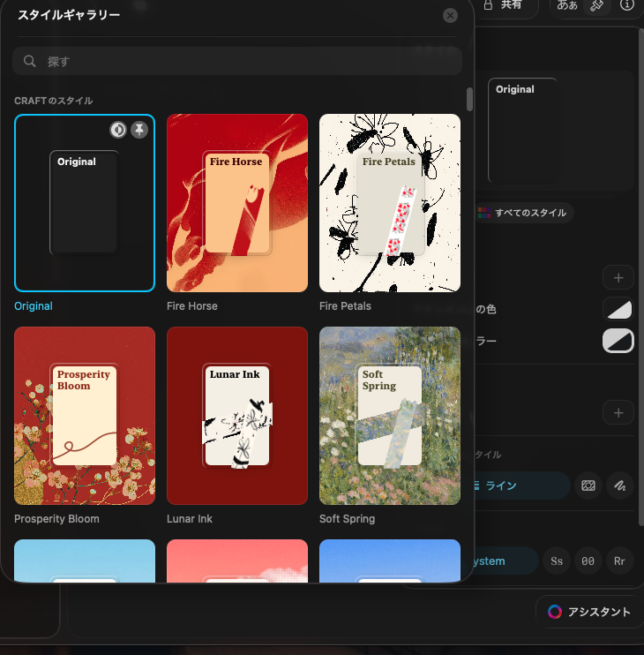
Task: Choose the Ss serif font option
Action: coord(557,561)
